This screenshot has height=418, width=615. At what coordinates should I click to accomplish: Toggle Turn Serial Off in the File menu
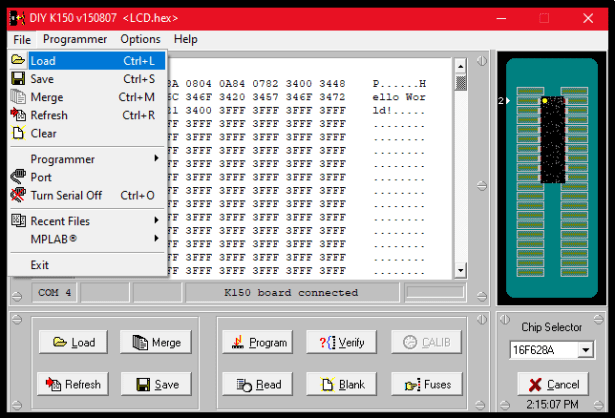click(66, 195)
